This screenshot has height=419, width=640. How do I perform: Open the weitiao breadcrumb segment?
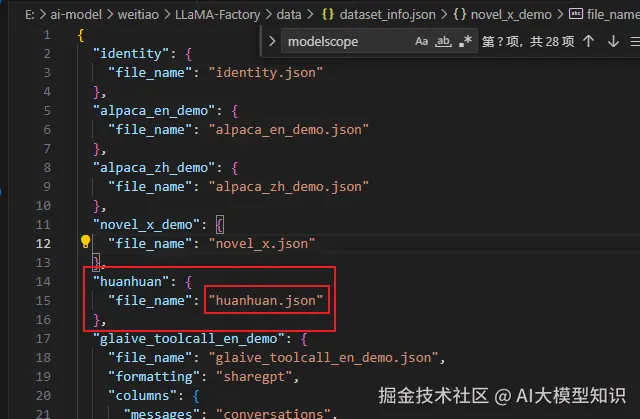138,15
